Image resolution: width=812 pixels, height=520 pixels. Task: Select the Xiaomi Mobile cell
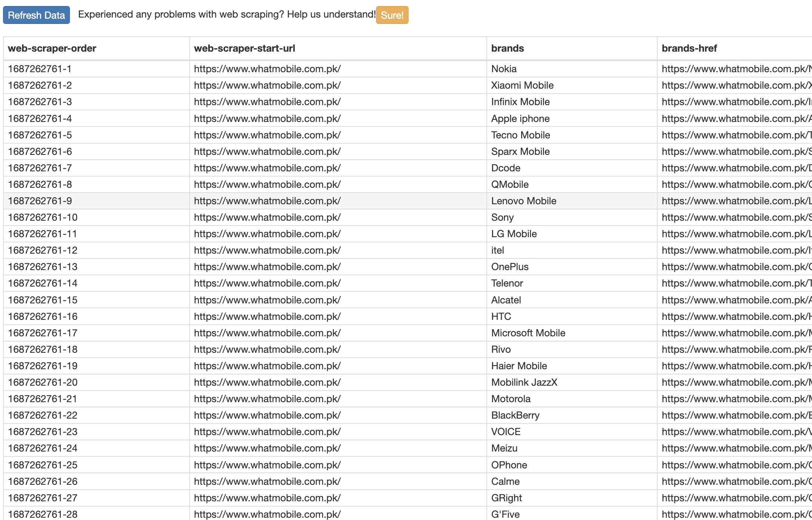572,85
